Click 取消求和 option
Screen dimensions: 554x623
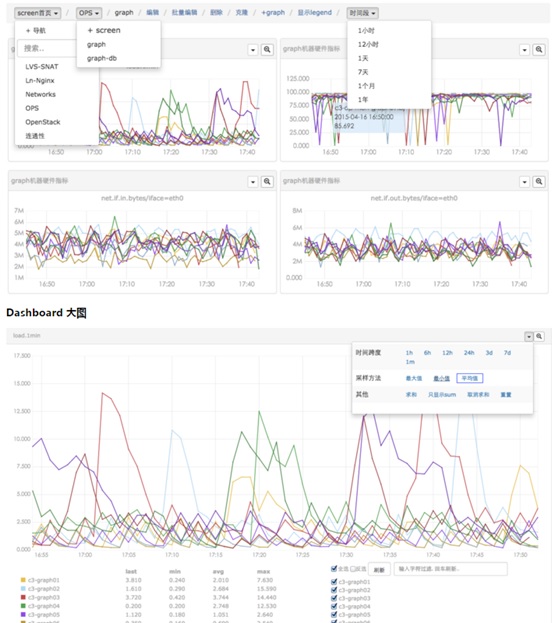[478, 395]
